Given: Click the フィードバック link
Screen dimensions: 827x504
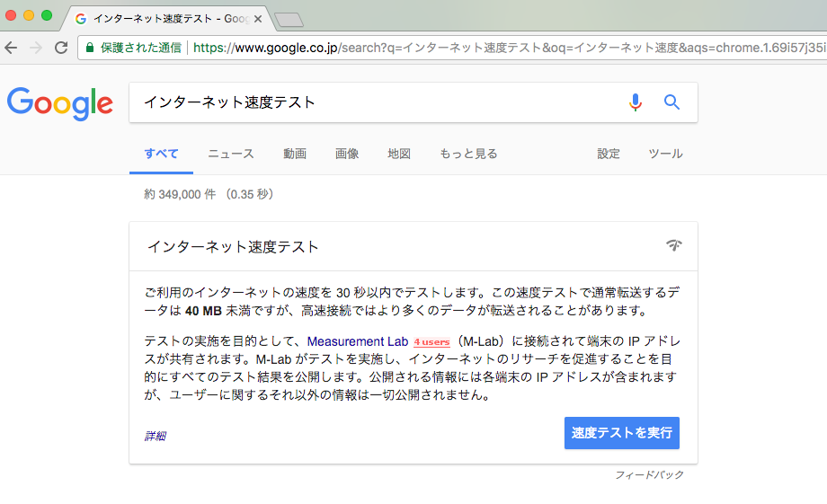Looking at the screenshot, I should point(649,475).
